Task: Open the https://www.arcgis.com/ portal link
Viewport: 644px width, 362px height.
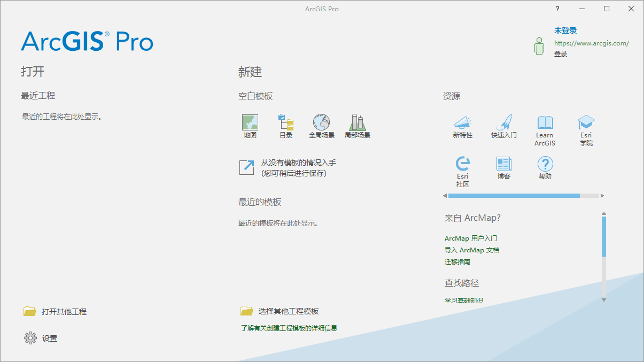Action: [592, 43]
